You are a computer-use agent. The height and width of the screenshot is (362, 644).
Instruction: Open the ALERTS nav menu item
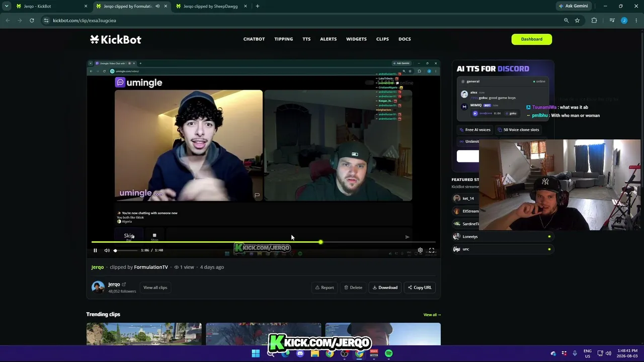pos(329,39)
